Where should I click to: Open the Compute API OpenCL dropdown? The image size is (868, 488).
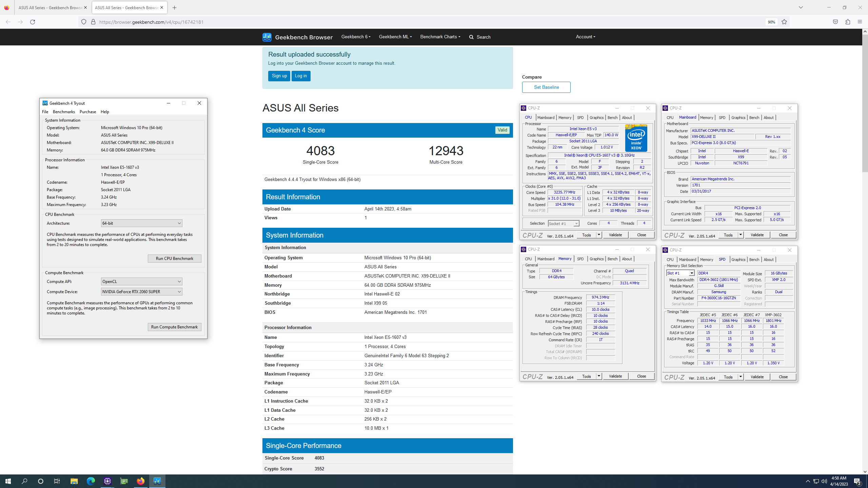click(x=141, y=281)
